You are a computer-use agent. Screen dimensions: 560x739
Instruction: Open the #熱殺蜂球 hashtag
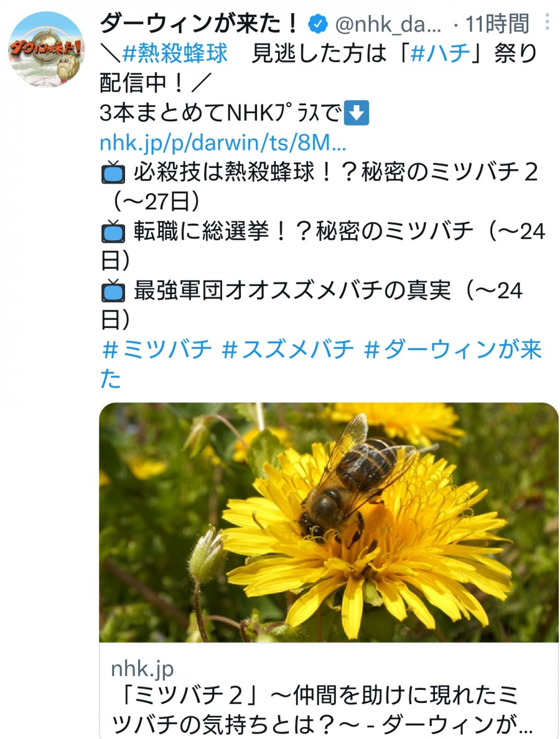[175, 53]
